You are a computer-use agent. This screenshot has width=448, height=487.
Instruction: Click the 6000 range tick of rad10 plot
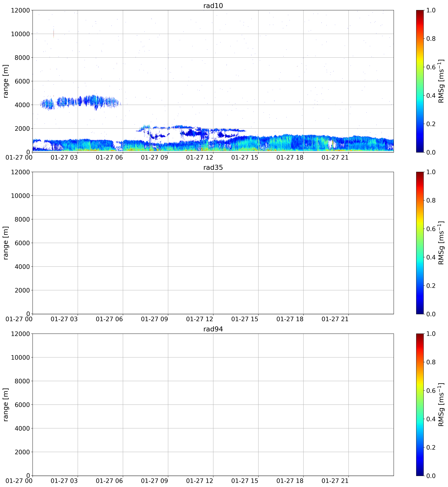[22, 81]
